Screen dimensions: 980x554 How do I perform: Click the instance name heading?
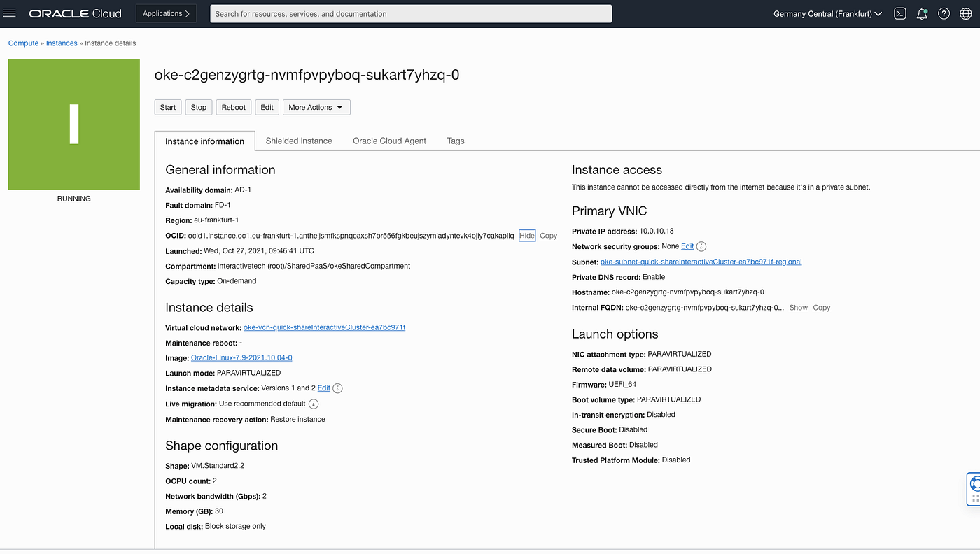[307, 75]
